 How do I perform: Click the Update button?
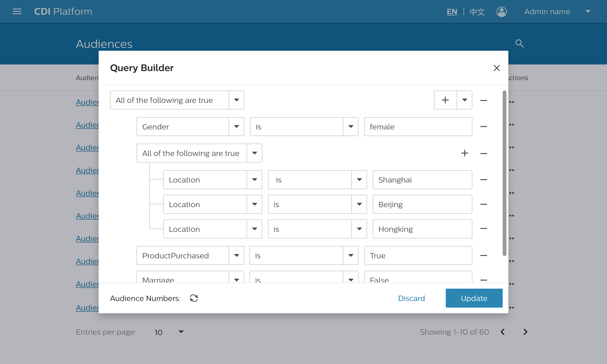474,298
